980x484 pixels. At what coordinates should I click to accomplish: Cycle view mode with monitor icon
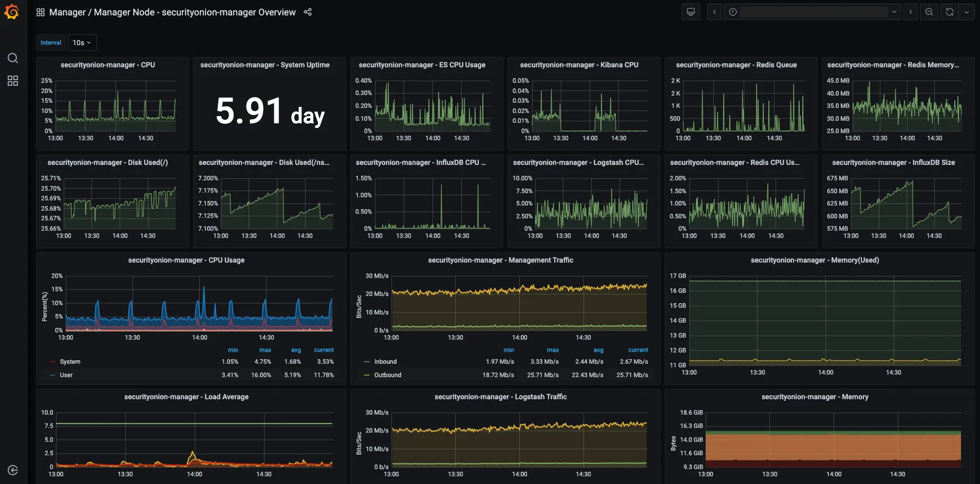click(x=691, y=12)
